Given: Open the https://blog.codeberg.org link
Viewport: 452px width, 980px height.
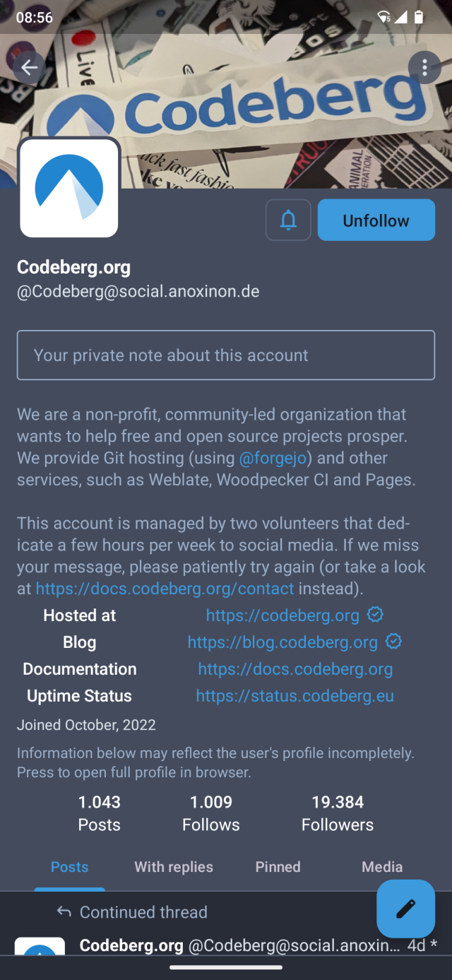Looking at the screenshot, I should coord(282,642).
